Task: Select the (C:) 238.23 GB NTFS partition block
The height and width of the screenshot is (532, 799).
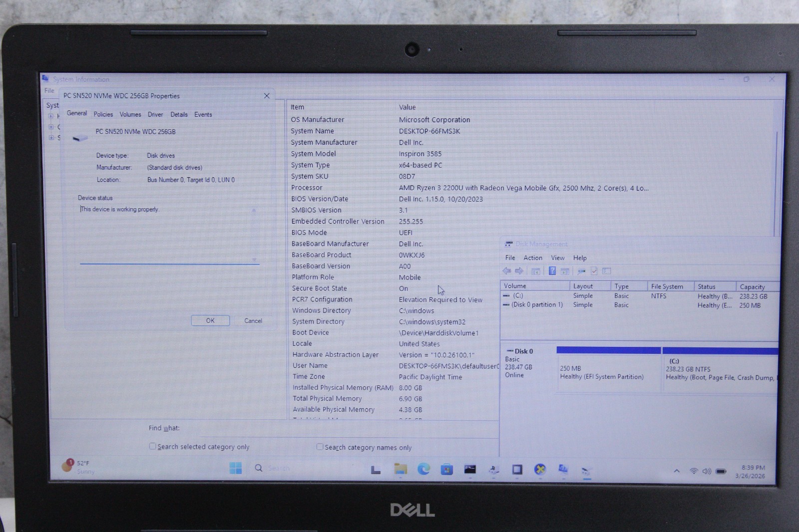Action: [720, 372]
